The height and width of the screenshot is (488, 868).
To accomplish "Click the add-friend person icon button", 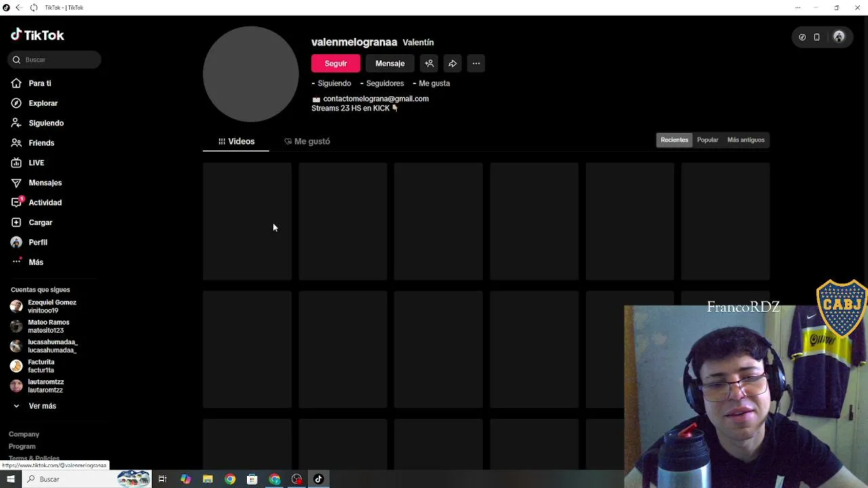I will 429,63.
